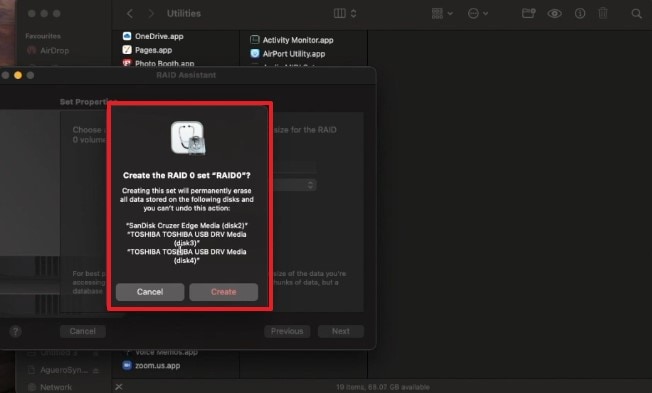The image size is (652, 393).
Task: Select zoom.us.app in the Finder list
Action: pos(151,366)
